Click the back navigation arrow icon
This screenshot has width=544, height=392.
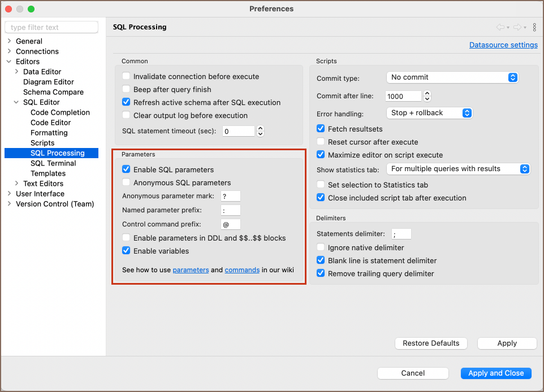pos(500,27)
